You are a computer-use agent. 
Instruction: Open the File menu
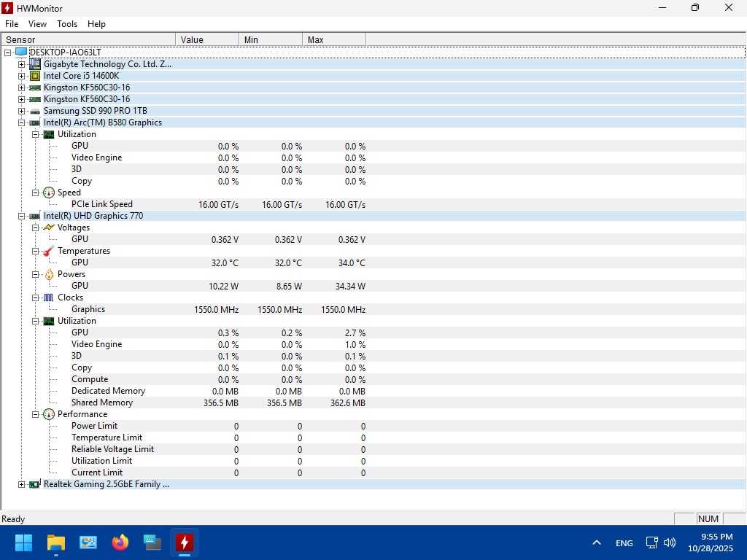pos(12,24)
